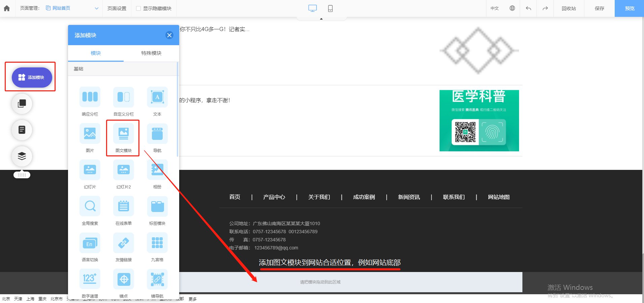
Task: Click the diamond placeholder image
Action: point(479,51)
